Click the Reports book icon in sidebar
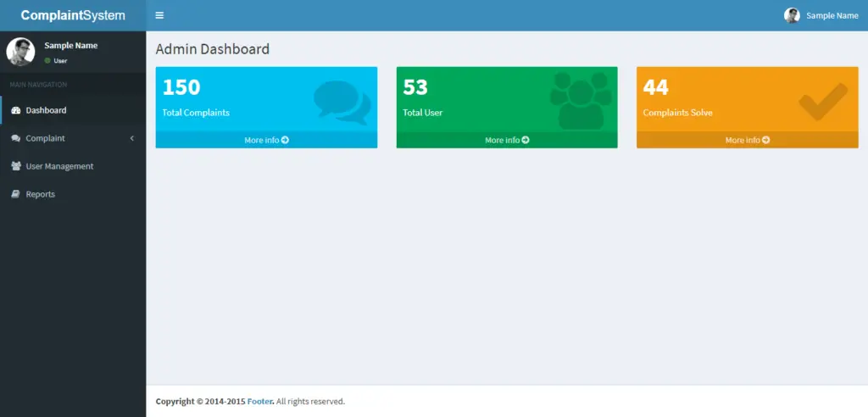This screenshot has height=417, width=868. tap(16, 194)
